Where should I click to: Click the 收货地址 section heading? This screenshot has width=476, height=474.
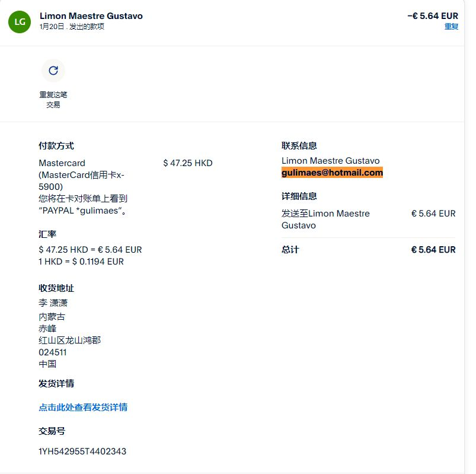tap(56, 288)
